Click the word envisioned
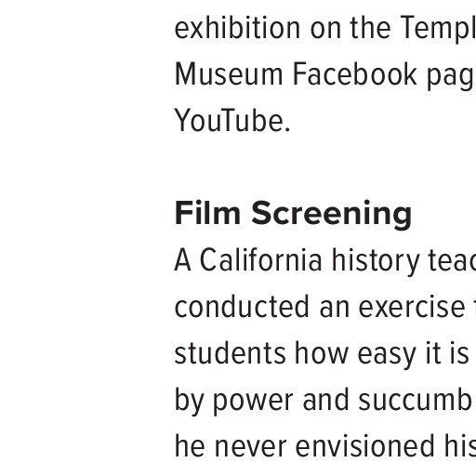 [365, 446]
